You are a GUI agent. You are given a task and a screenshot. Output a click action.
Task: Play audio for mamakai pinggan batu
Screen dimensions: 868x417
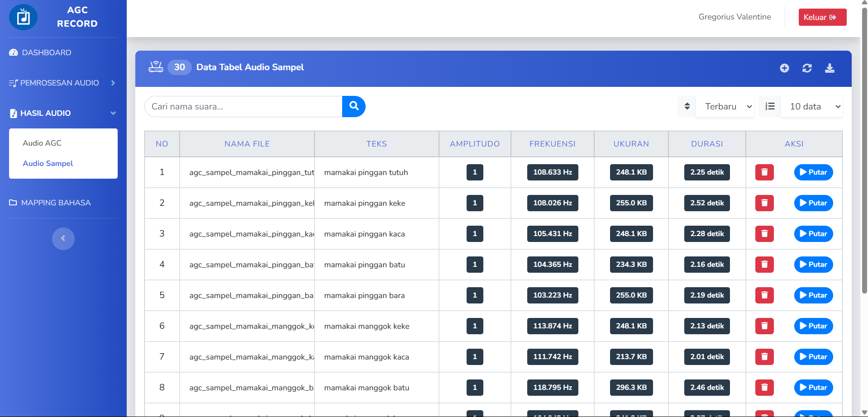click(x=813, y=265)
